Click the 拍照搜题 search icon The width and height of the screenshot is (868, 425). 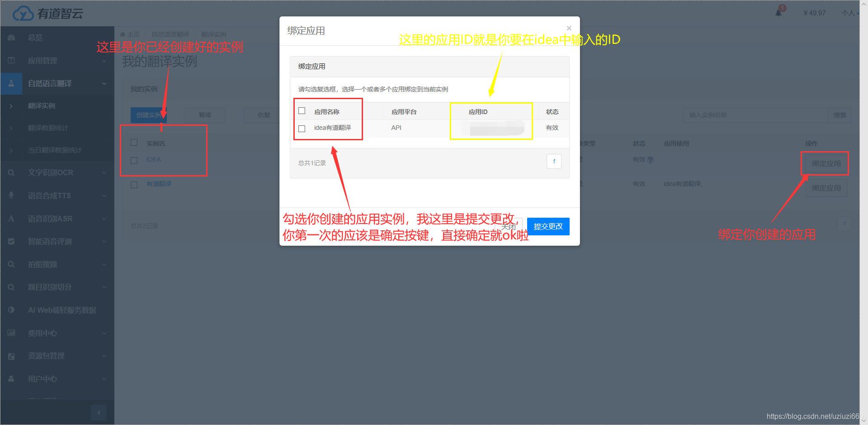coord(11,264)
